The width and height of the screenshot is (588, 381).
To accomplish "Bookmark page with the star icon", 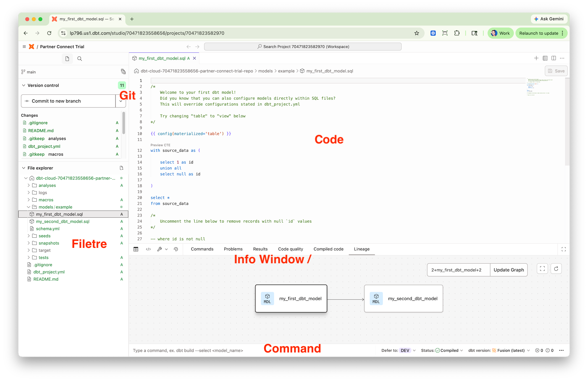I will 417,33.
